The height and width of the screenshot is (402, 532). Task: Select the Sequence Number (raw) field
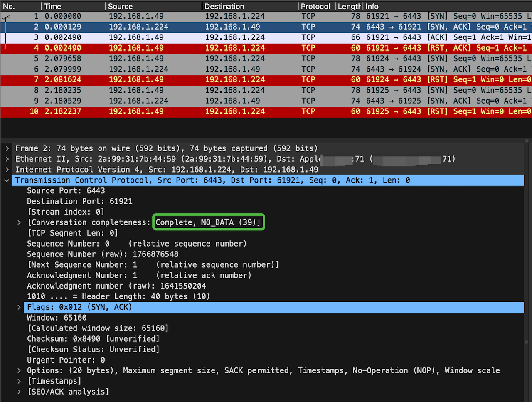(103, 254)
